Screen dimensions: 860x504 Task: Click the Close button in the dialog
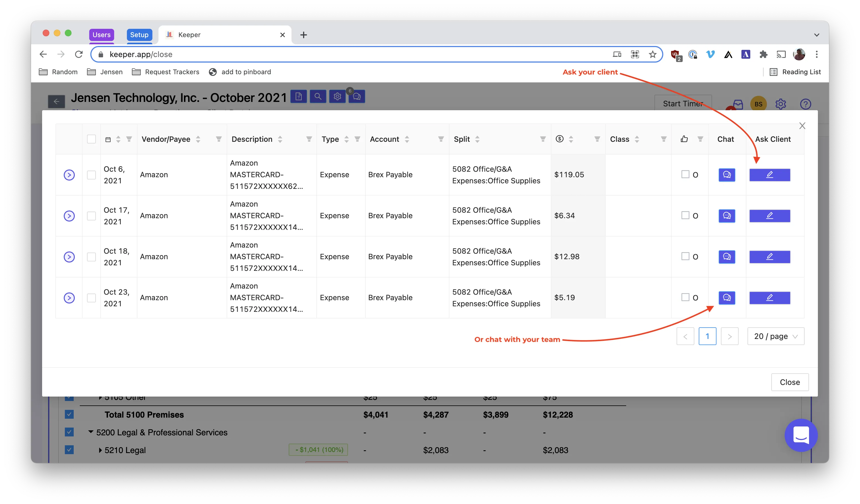point(789,382)
